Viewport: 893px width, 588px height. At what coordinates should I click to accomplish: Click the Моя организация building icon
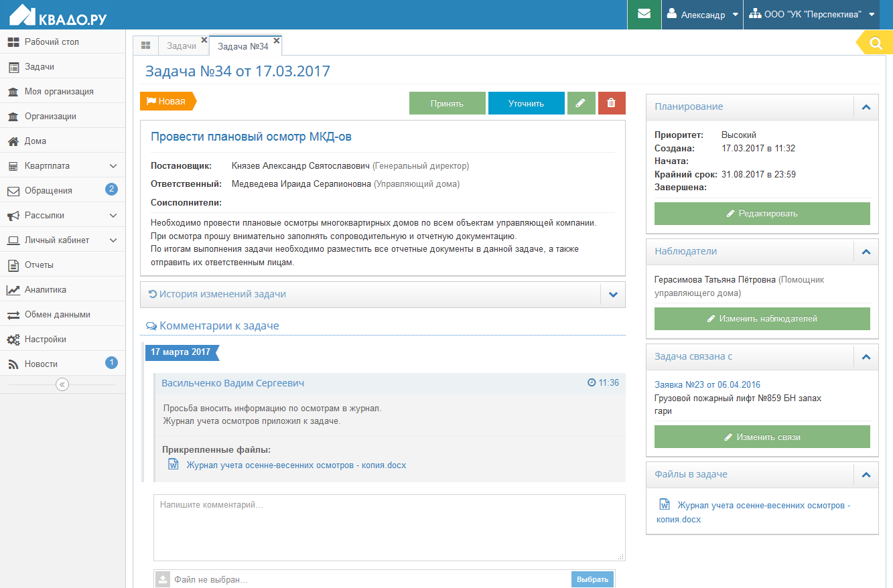13,92
